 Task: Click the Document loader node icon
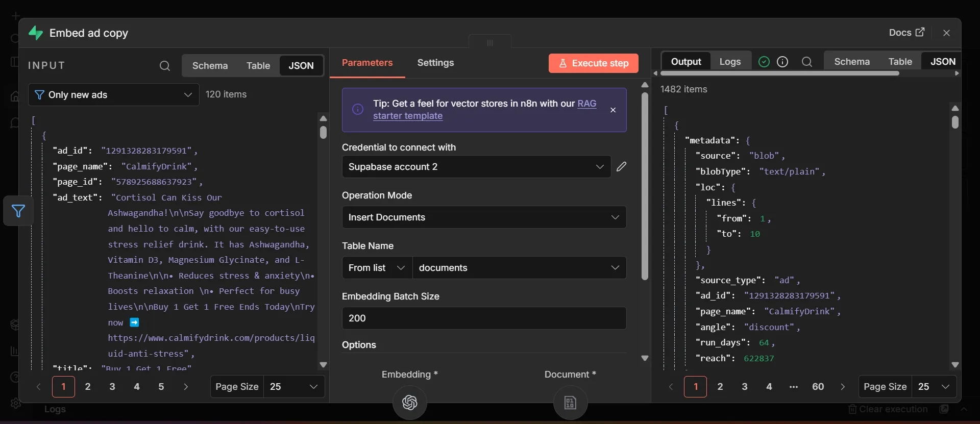pos(570,403)
